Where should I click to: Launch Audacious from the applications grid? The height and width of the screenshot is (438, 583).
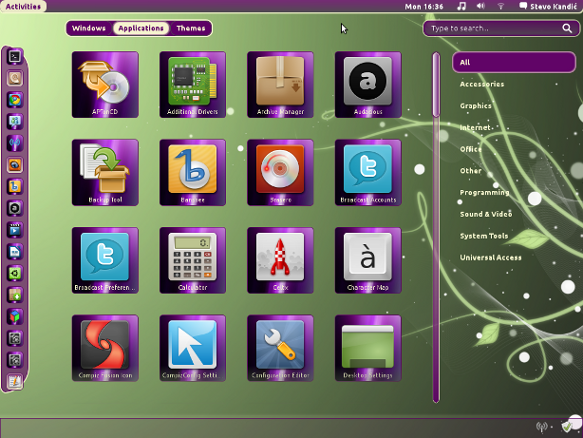point(368,85)
